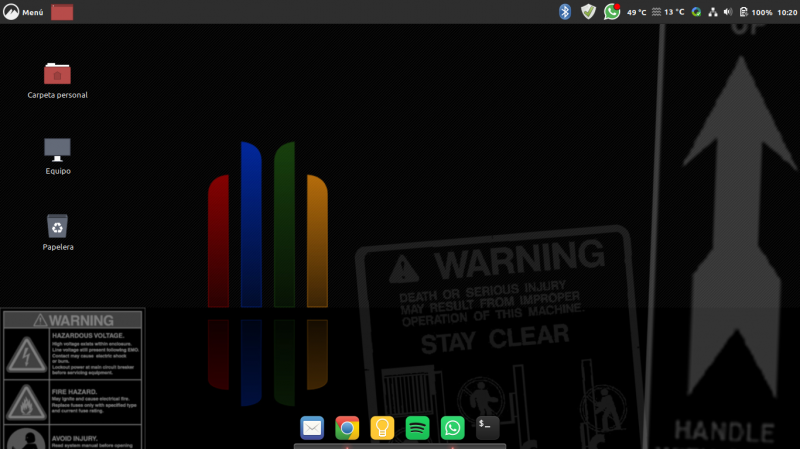Open the Papelera trash icon

pyautogui.click(x=57, y=226)
